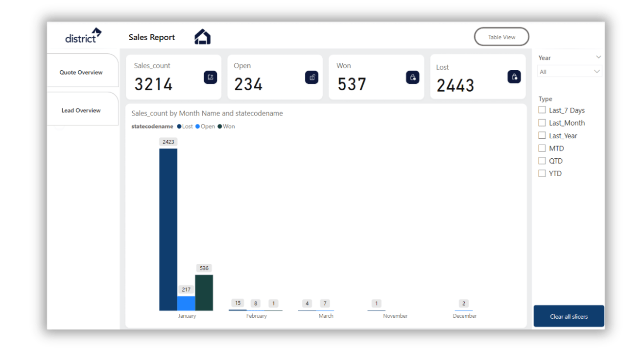Click the Table View button

click(501, 36)
